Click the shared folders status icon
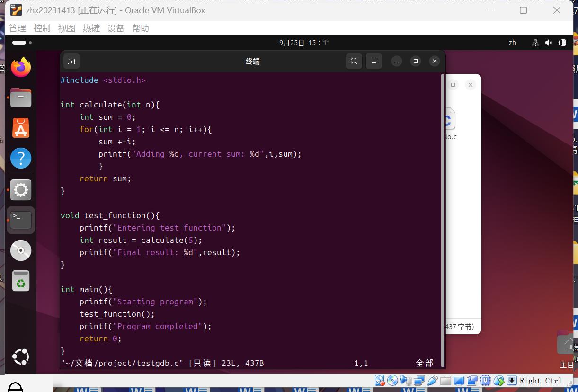This screenshot has height=392, width=578. pos(445,381)
